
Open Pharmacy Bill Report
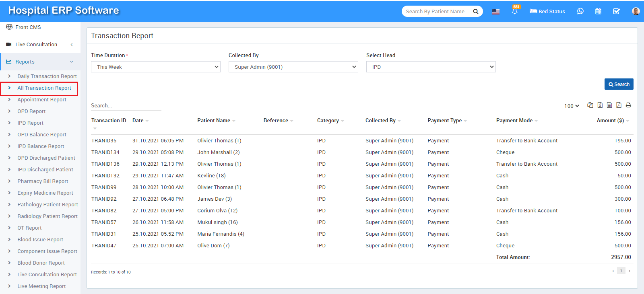[43, 181]
